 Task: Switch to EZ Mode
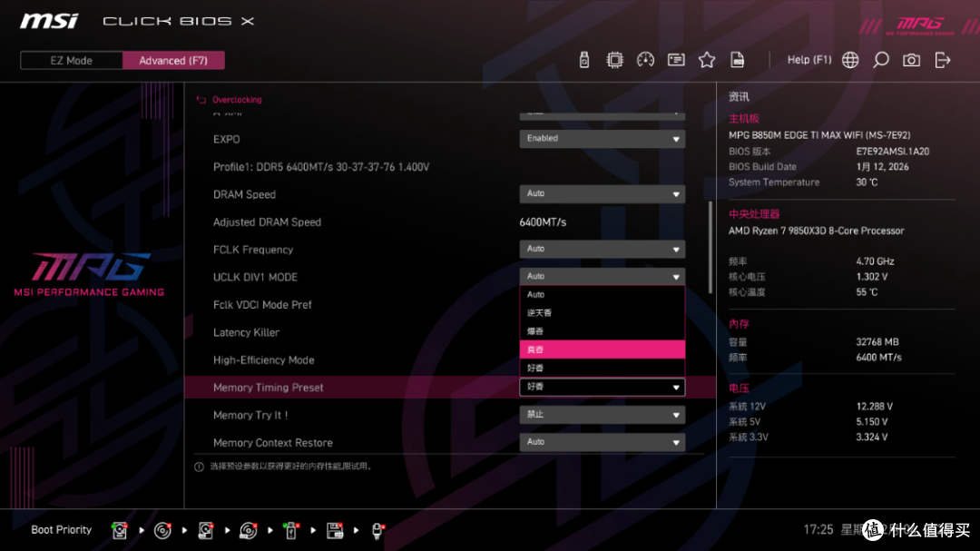[72, 61]
